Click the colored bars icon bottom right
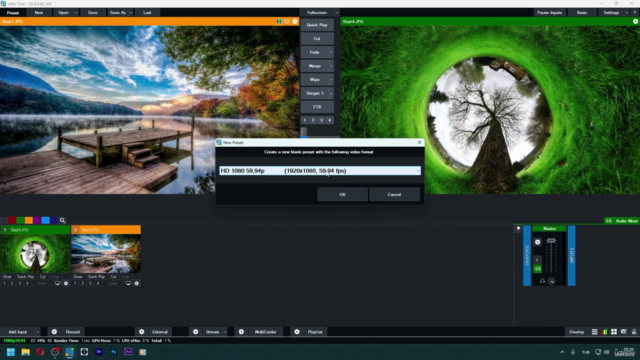 point(604,332)
